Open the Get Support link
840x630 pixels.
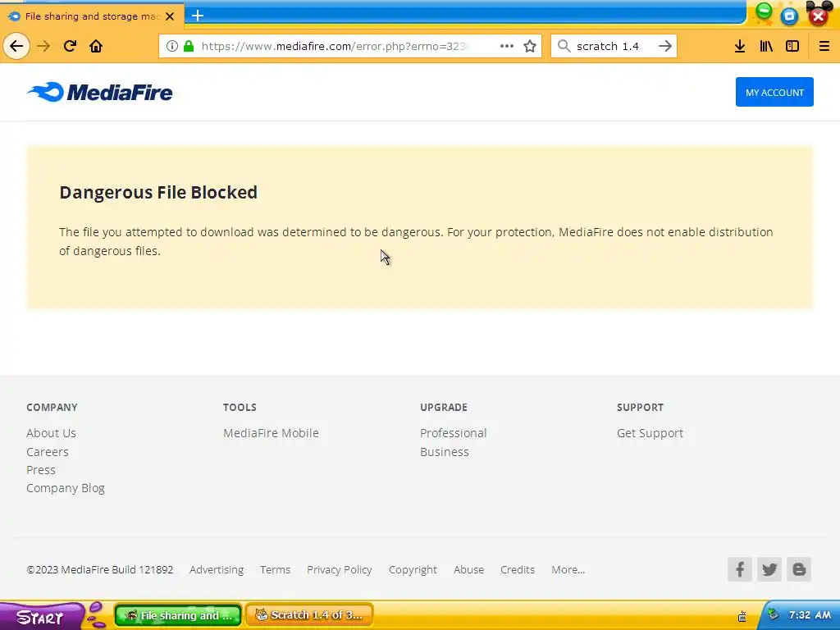pos(650,433)
